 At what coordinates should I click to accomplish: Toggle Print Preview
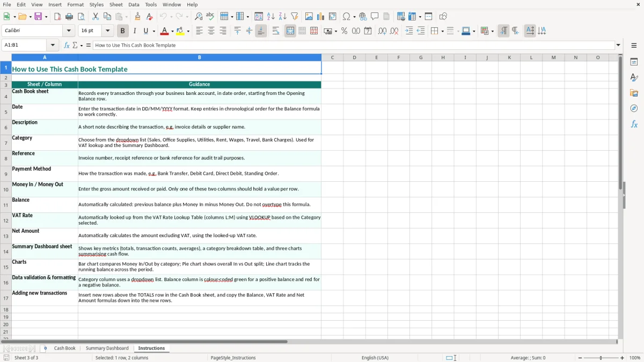pyautogui.click(x=80, y=17)
